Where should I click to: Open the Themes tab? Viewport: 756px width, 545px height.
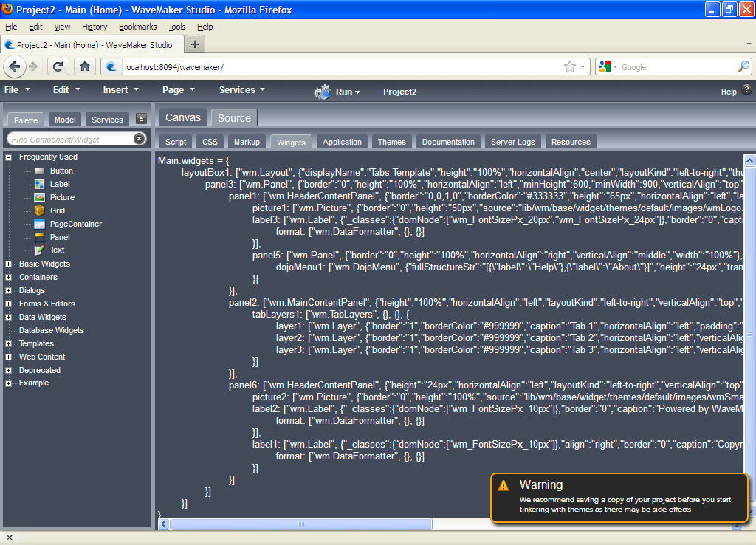[391, 142]
